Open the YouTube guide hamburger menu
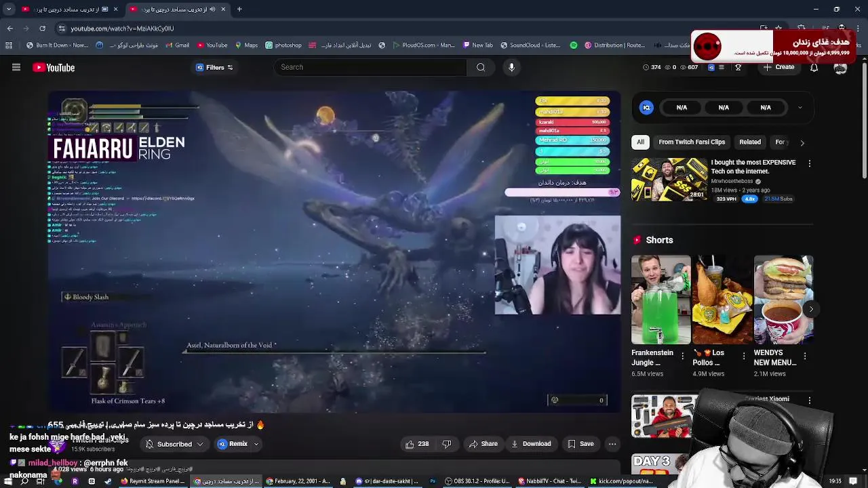Screen dimensions: 868x488 point(16,67)
